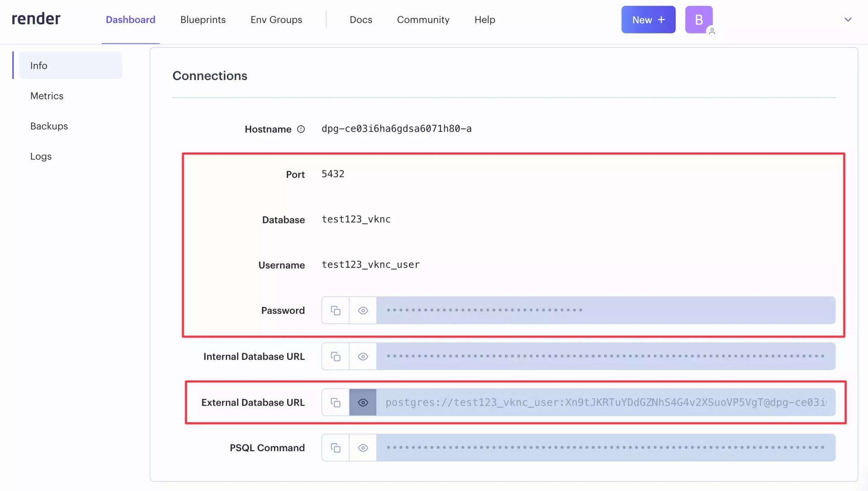Click the Metrics sidebar link
Screen dimensions: 868x491
coord(47,95)
